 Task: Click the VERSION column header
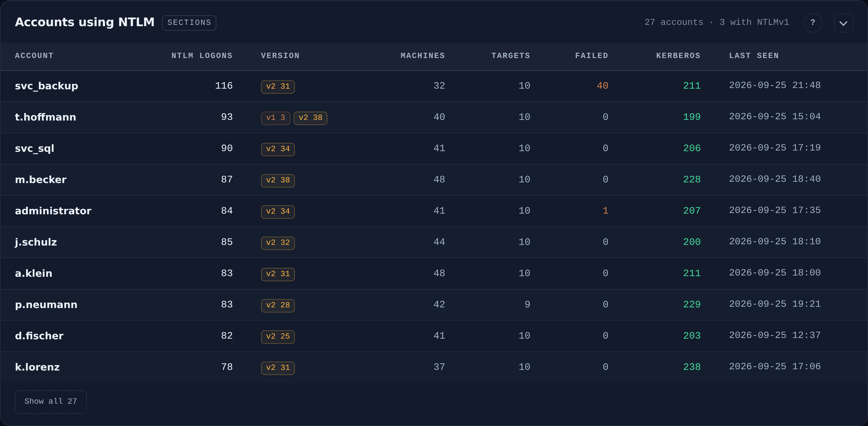coord(280,55)
